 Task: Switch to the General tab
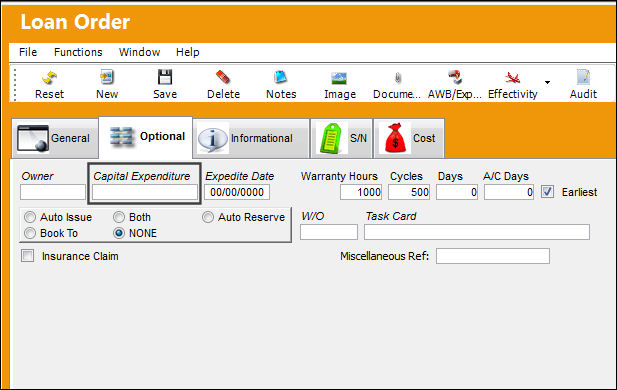point(55,138)
